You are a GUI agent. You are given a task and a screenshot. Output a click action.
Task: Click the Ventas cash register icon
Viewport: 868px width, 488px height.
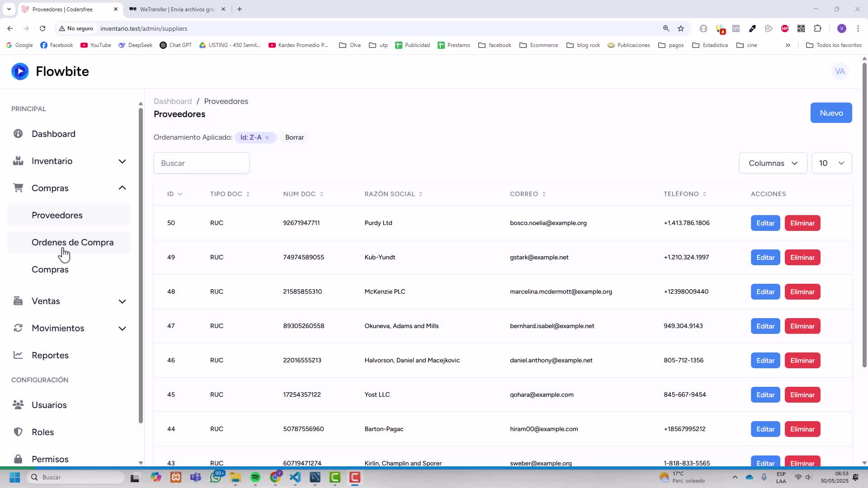tap(18, 301)
